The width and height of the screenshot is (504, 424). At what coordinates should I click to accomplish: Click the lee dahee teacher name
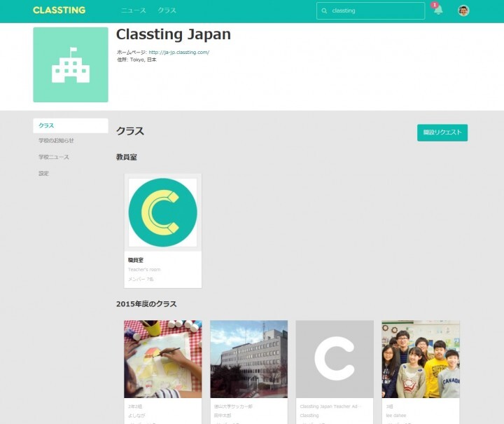396,416
